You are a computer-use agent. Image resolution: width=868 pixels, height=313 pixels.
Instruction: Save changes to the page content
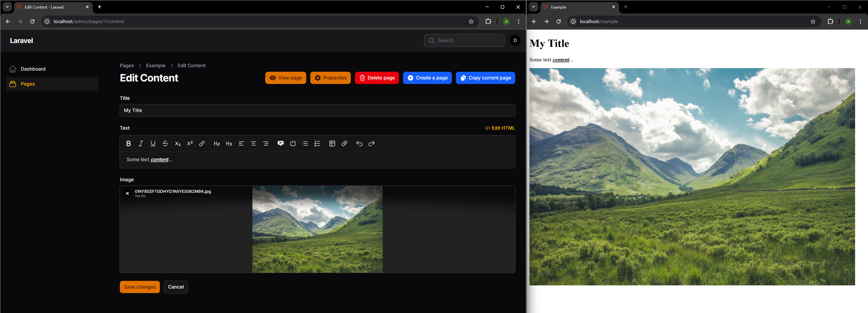[x=140, y=287]
